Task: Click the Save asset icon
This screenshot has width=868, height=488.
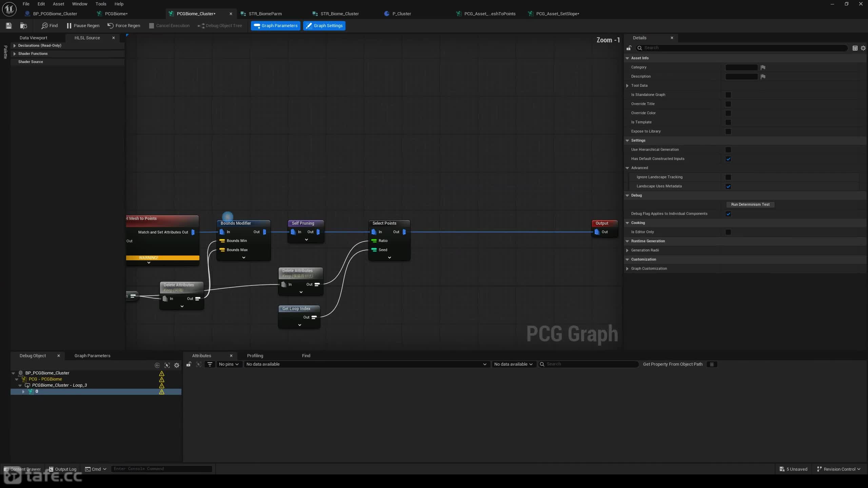Action: [9, 25]
